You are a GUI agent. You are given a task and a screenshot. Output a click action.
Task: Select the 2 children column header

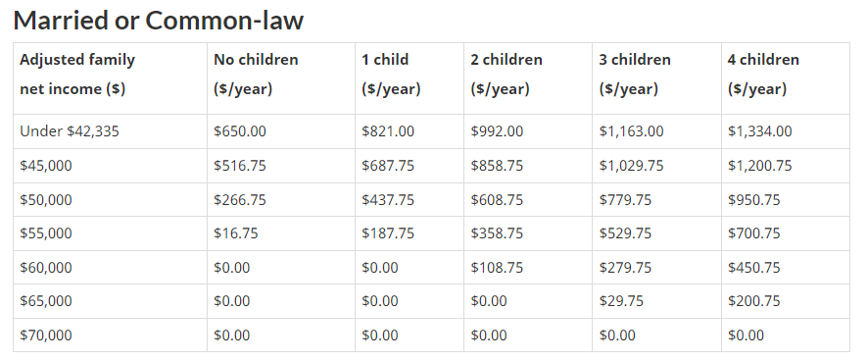506,75
